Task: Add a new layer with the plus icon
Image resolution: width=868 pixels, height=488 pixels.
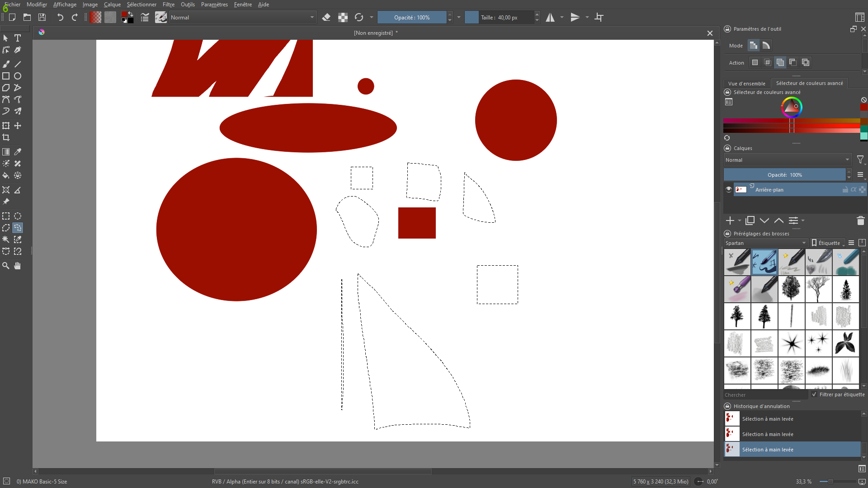Action: 731,221
